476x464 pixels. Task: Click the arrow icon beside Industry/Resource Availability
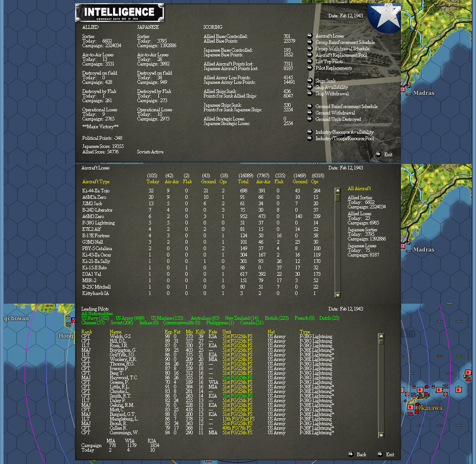310,131
